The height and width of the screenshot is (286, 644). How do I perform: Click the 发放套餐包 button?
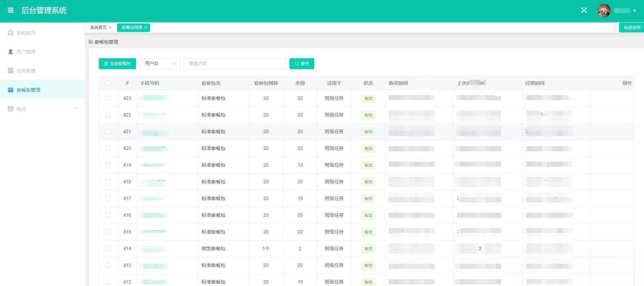[117, 63]
